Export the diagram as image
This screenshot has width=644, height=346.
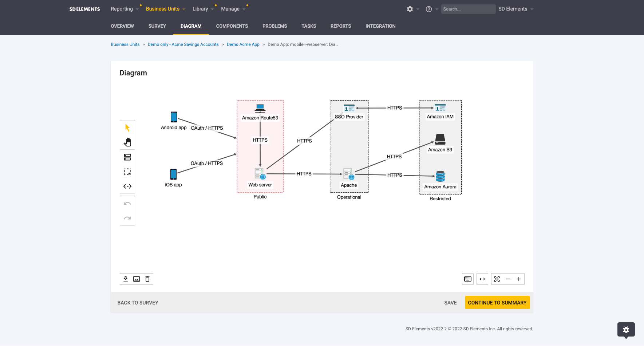click(x=137, y=279)
